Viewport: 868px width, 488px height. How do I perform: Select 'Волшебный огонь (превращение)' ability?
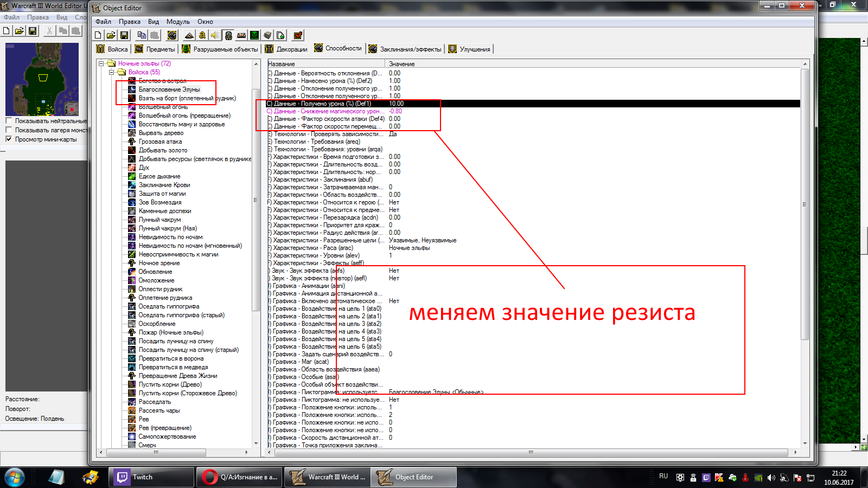coord(184,115)
